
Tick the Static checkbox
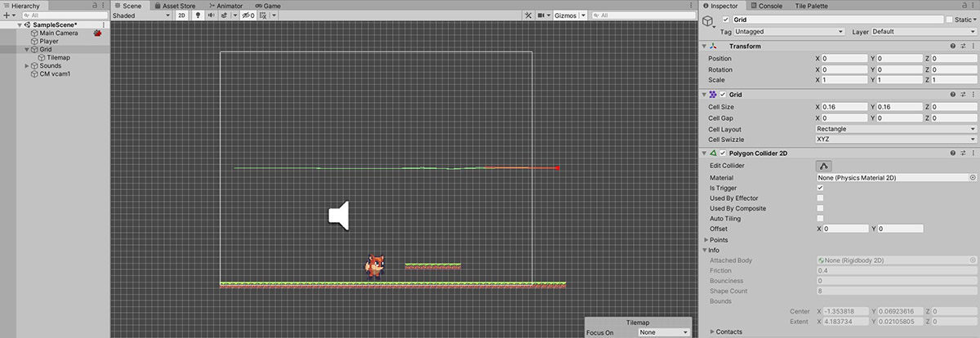[x=947, y=20]
